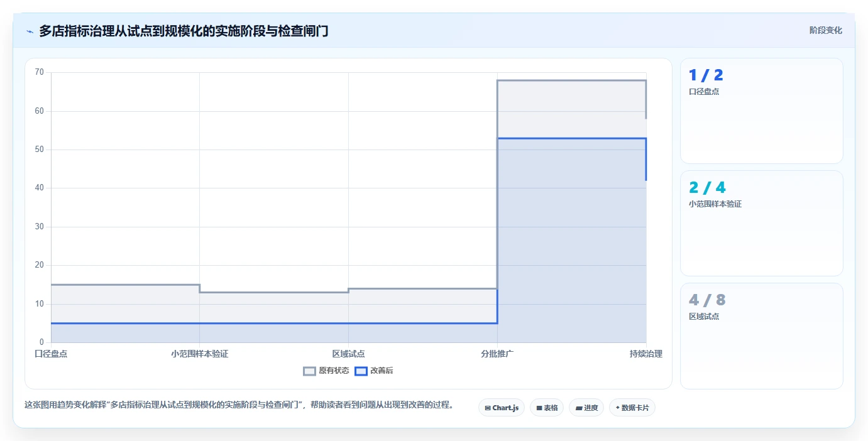The height and width of the screenshot is (441, 868).
Task: Click y-axis value 20
Action: [40, 265]
